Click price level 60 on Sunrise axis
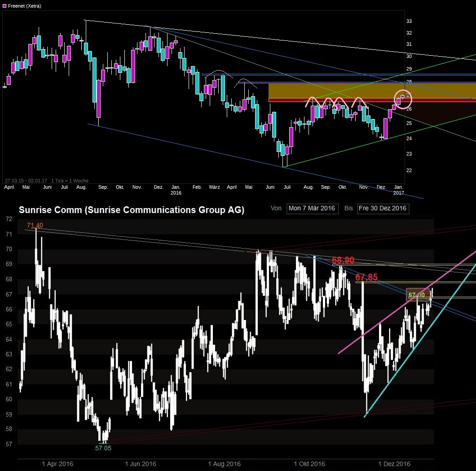Image resolution: width=476 pixels, height=471 pixels. pyautogui.click(x=9, y=399)
